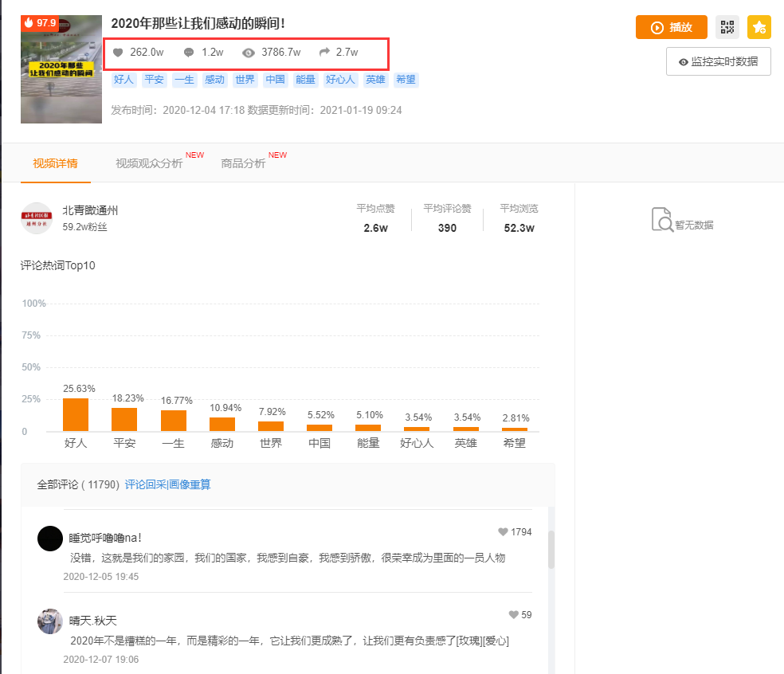Click the video title 2020年那些让我们感动的瞬间
The width and height of the screenshot is (784, 674).
tap(198, 23)
